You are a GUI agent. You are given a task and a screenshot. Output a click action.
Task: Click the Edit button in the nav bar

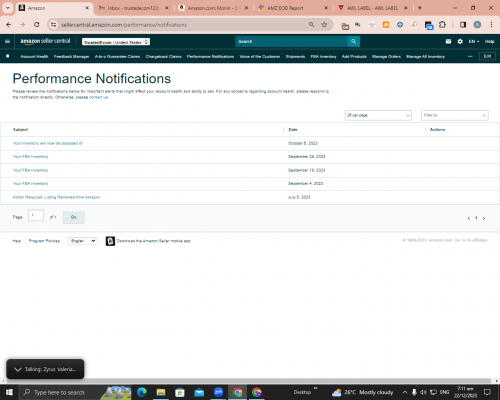pos(487,56)
